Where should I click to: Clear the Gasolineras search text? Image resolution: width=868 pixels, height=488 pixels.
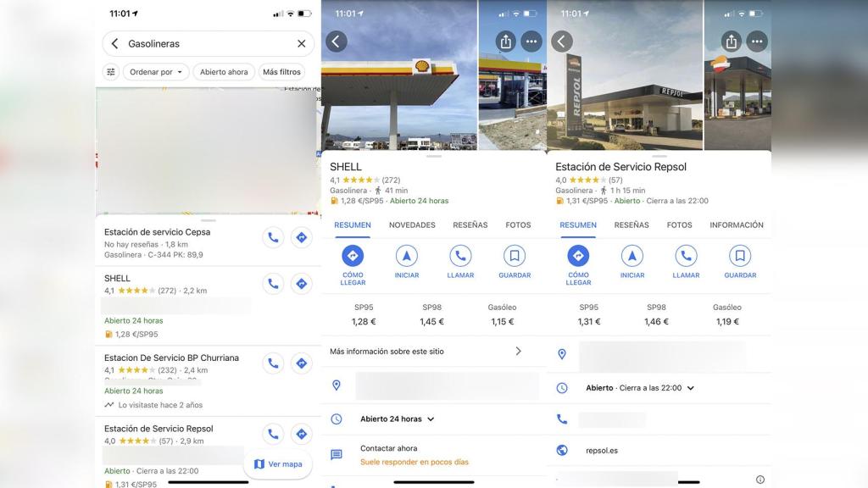301,43
